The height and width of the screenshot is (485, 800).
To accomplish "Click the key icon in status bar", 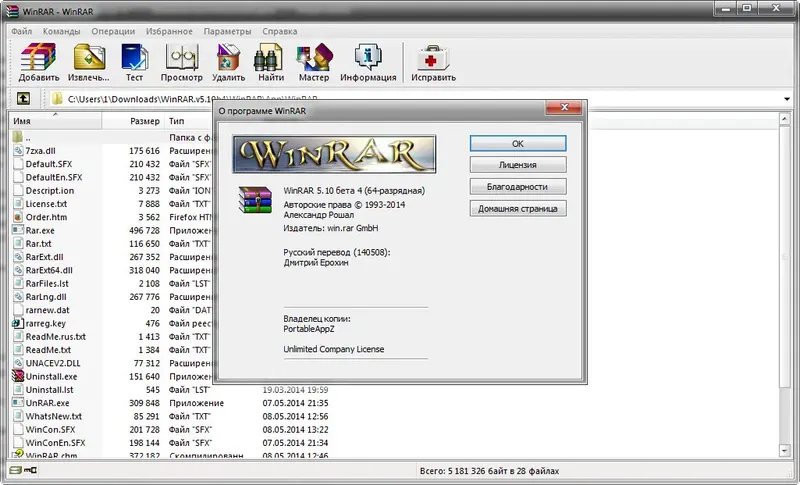I will coord(31,470).
